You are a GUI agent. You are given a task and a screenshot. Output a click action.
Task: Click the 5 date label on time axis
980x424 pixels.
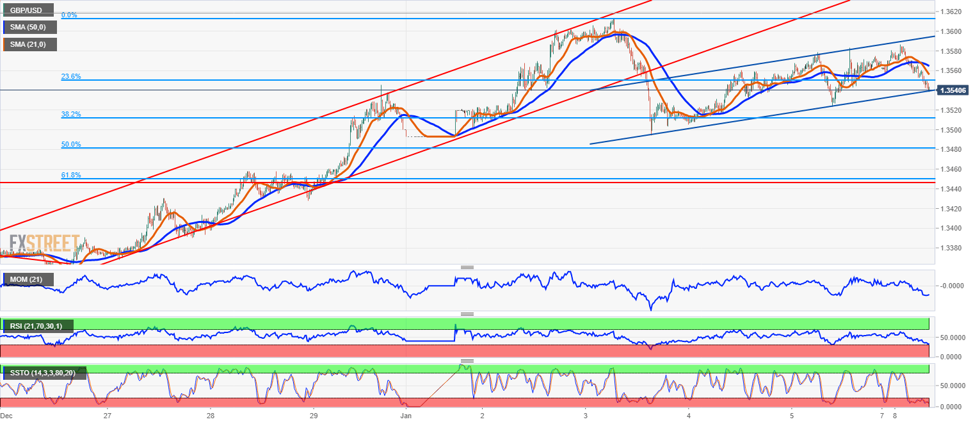[792, 416]
